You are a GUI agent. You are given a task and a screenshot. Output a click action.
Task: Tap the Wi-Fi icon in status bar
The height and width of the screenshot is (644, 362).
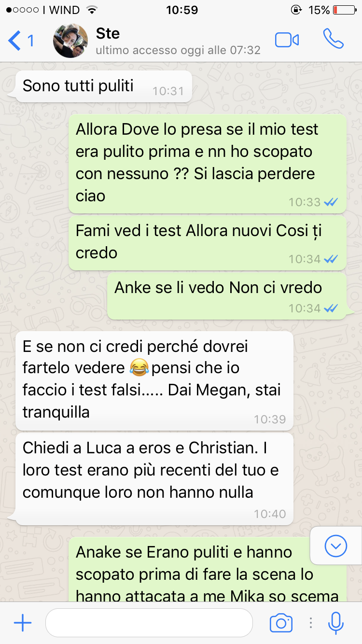pyautogui.click(x=91, y=10)
